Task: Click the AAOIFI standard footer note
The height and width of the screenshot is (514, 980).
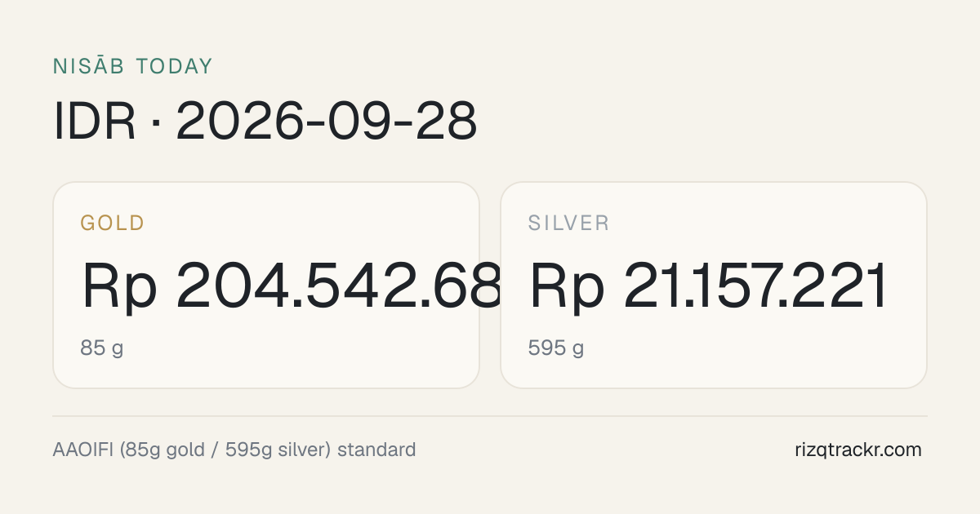Action: (x=234, y=450)
